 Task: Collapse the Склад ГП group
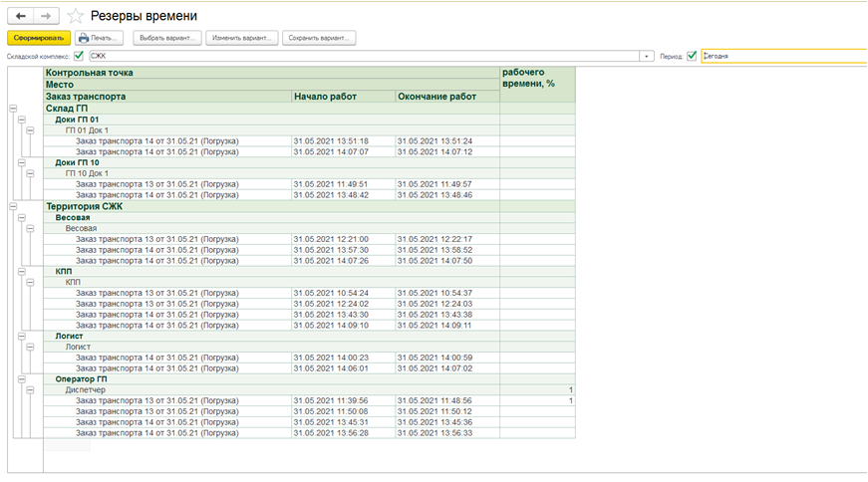[x=12, y=109]
